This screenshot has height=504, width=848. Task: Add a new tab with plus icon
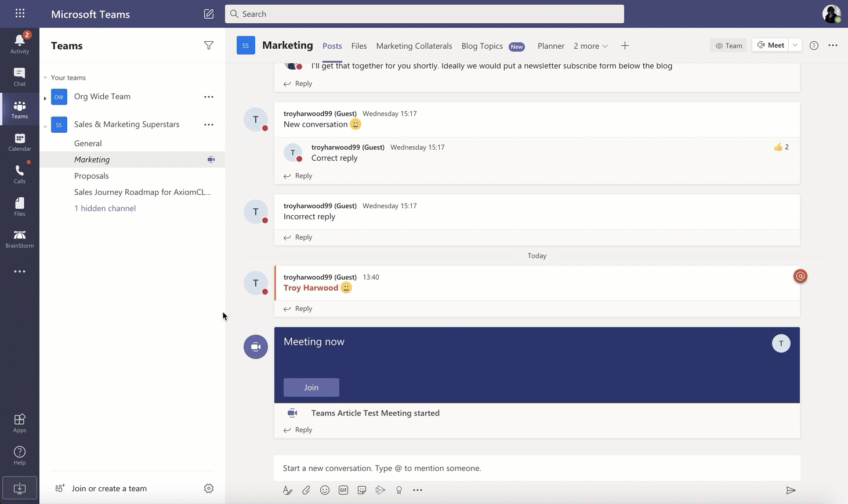point(625,46)
